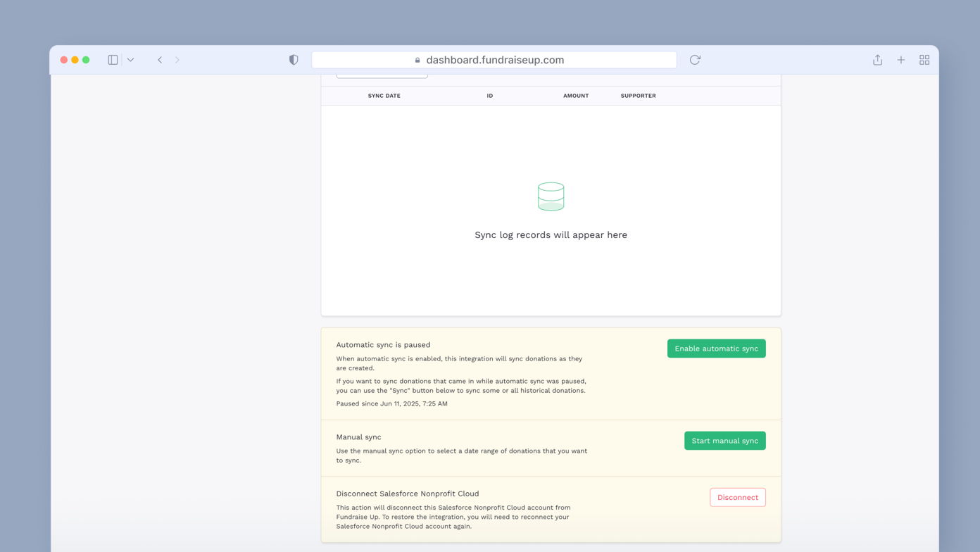Sort the table by SYNC DATE
980x552 pixels.
click(x=384, y=95)
